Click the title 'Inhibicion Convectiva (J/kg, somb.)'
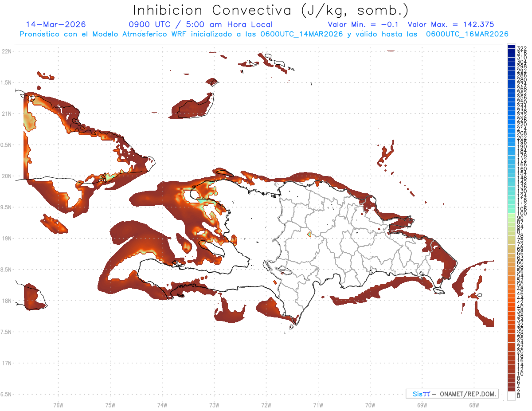Screen dimensions: 532x411 [271, 11]
